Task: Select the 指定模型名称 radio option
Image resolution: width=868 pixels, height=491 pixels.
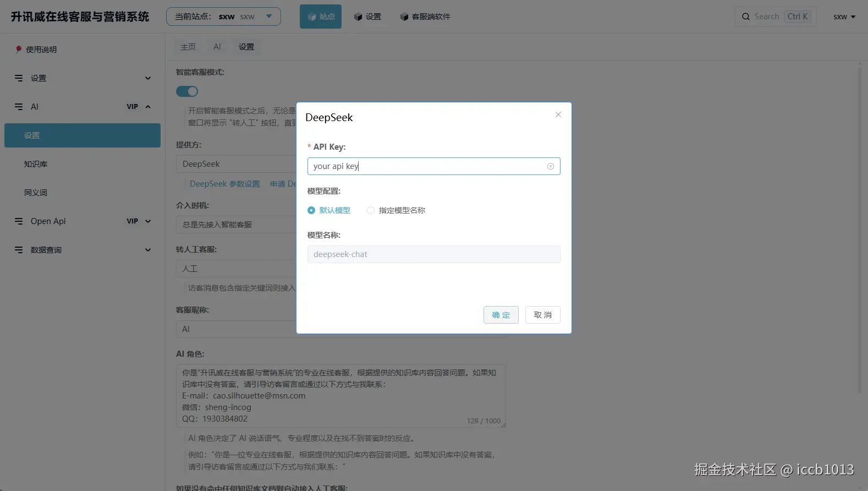Action: click(396, 210)
